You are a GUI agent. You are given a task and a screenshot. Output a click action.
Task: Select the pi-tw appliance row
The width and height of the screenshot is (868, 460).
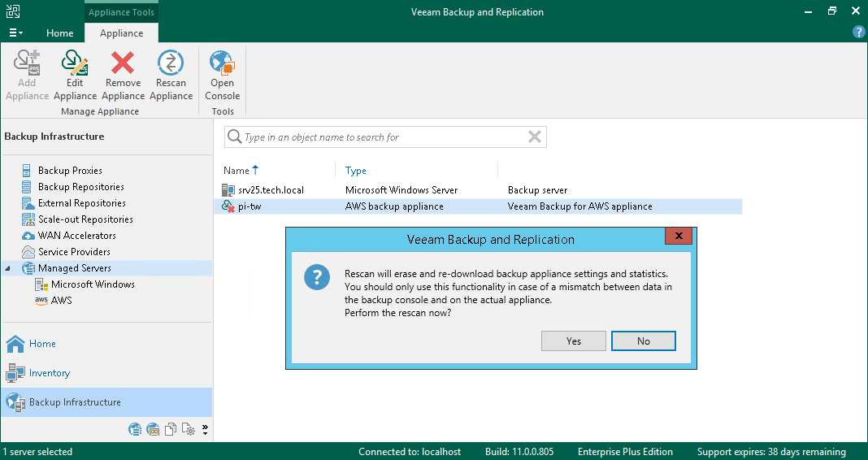click(x=478, y=206)
